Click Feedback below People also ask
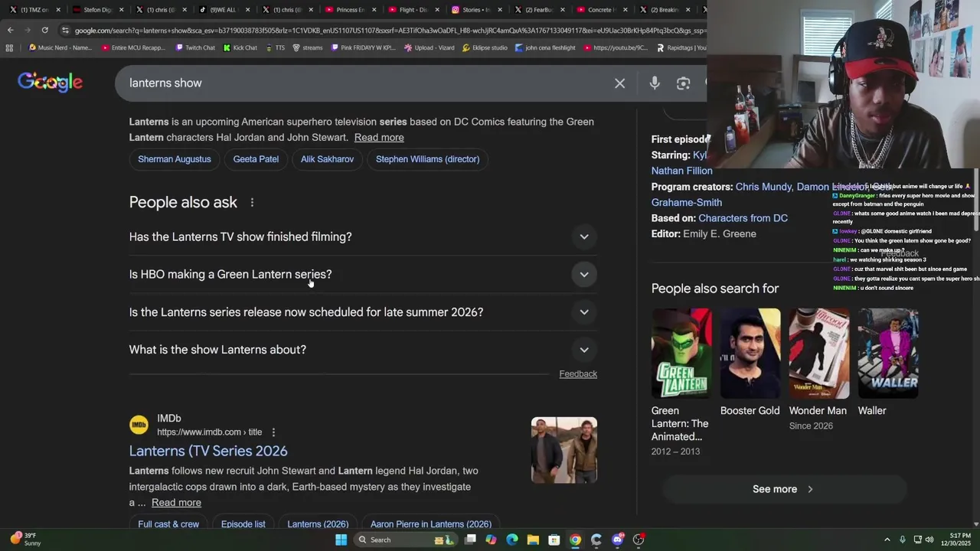This screenshot has width=980, height=551. pyautogui.click(x=578, y=374)
